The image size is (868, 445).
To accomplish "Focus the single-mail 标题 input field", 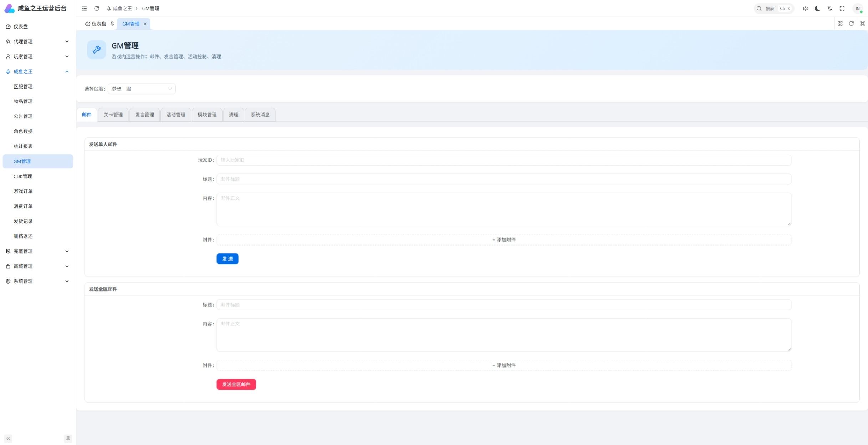I will point(504,179).
